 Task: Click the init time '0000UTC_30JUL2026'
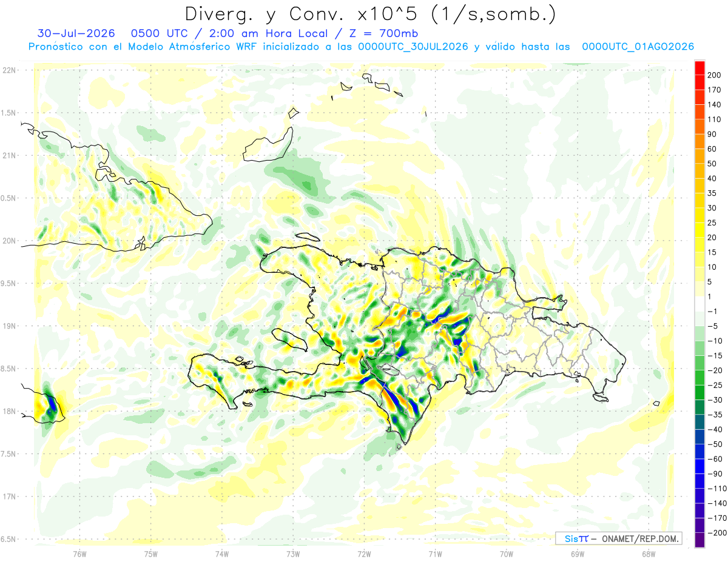(413, 47)
